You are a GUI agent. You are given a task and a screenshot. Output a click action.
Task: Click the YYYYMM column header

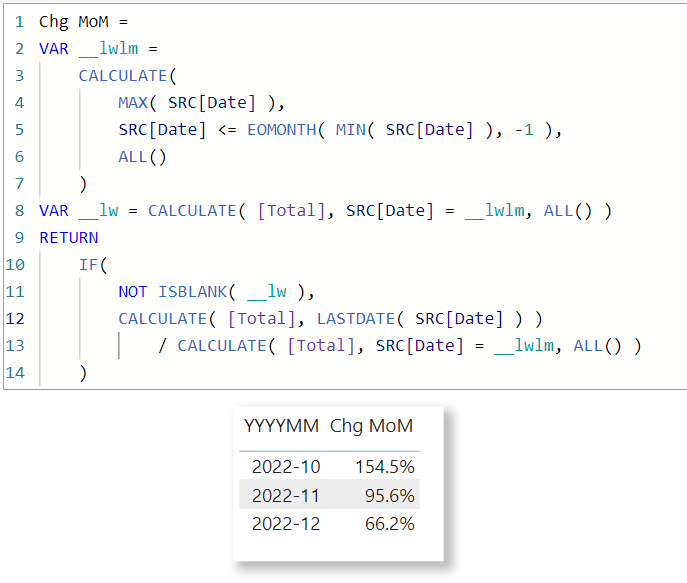coord(281,426)
